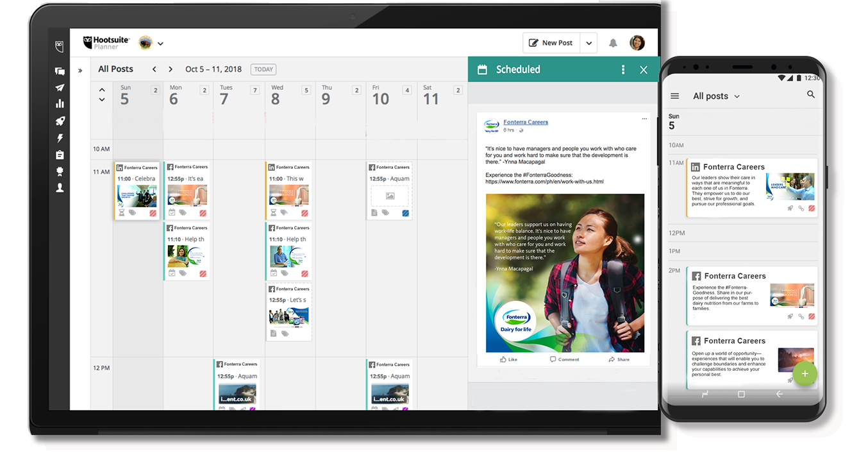This screenshot has width=868, height=453.
Task: Open the rocket sidebar icon
Action: pyautogui.click(x=60, y=121)
